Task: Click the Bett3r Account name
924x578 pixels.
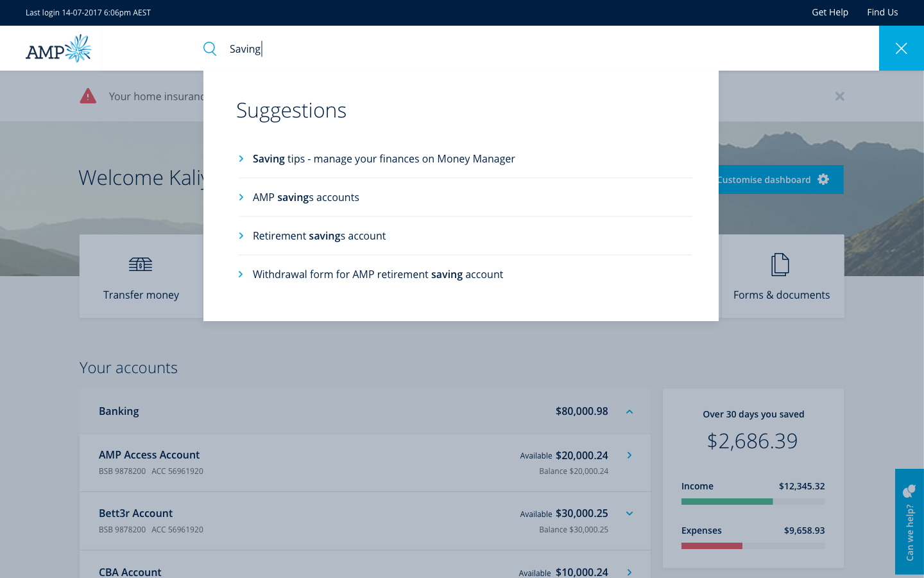Action: tap(135, 513)
